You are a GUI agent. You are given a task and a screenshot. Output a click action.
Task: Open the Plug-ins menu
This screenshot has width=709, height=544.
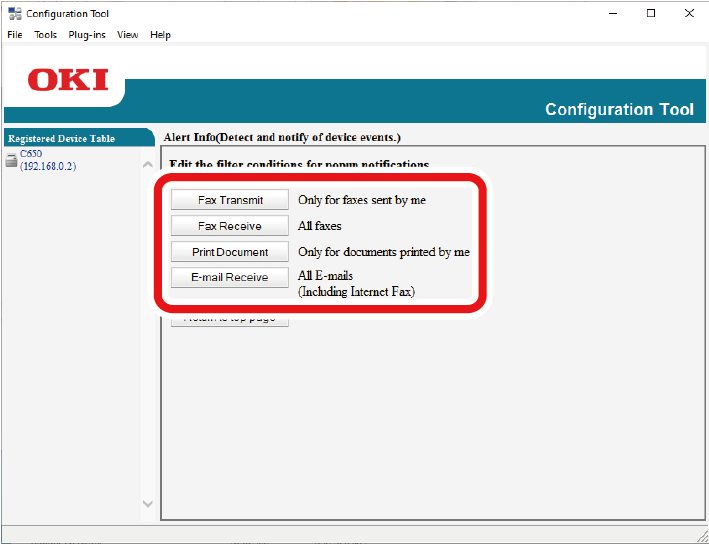click(x=88, y=35)
